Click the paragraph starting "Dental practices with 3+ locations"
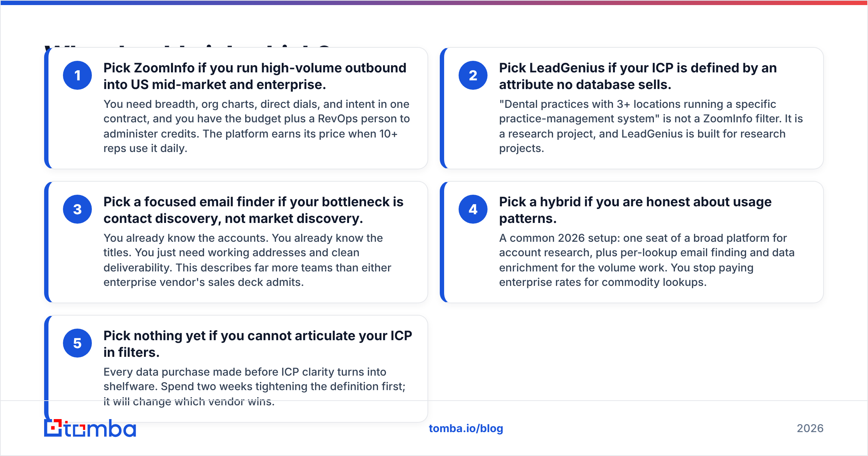868x456 pixels. 651,126
